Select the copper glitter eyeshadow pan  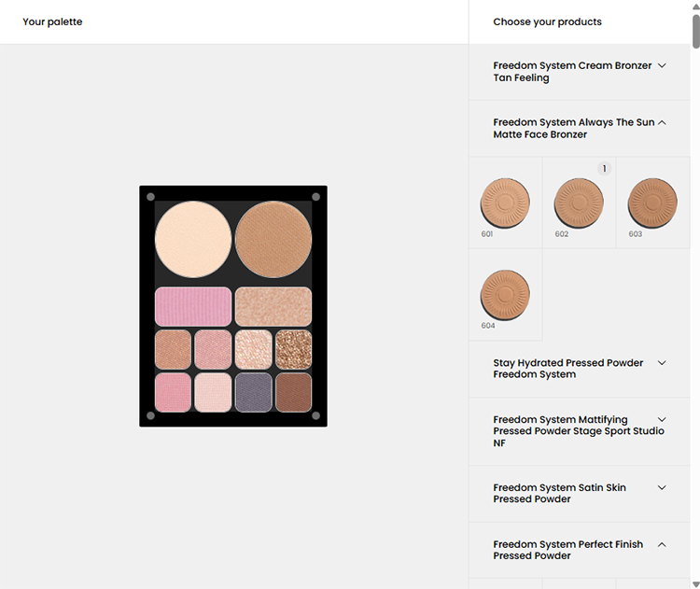pos(293,349)
